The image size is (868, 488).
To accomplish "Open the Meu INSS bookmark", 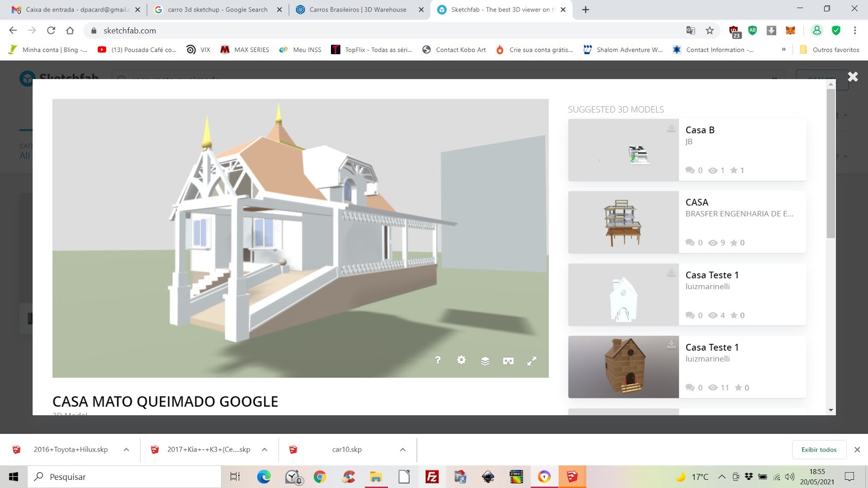I will (300, 49).
